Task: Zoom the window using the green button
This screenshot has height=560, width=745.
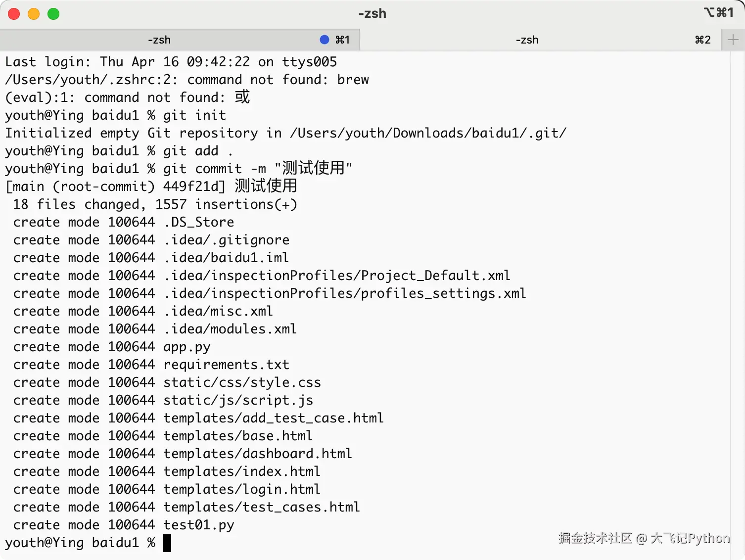Action: [53, 14]
